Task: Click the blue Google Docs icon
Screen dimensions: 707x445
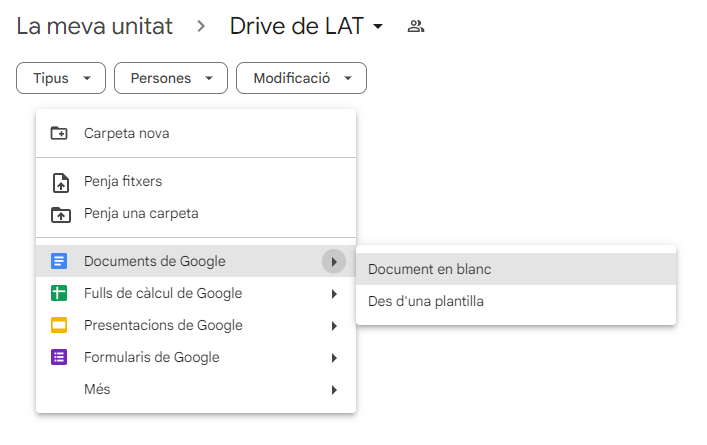Action: (59, 262)
